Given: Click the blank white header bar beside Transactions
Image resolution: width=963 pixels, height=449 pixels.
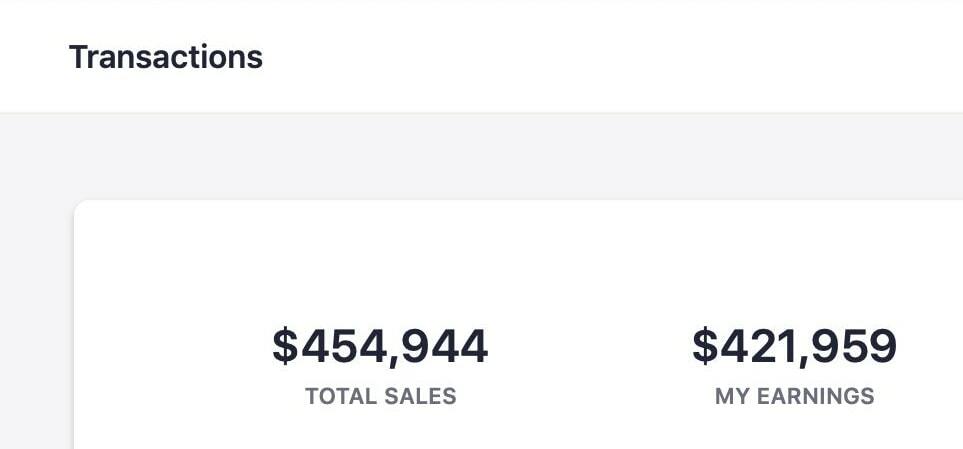Looking at the screenshot, I should tap(600, 57).
